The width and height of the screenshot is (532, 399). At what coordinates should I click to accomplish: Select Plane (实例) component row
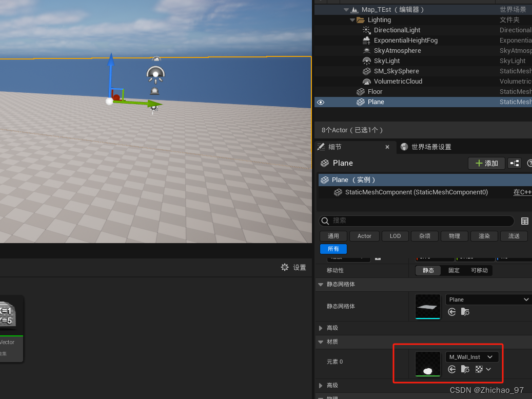[x=425, y=180]
